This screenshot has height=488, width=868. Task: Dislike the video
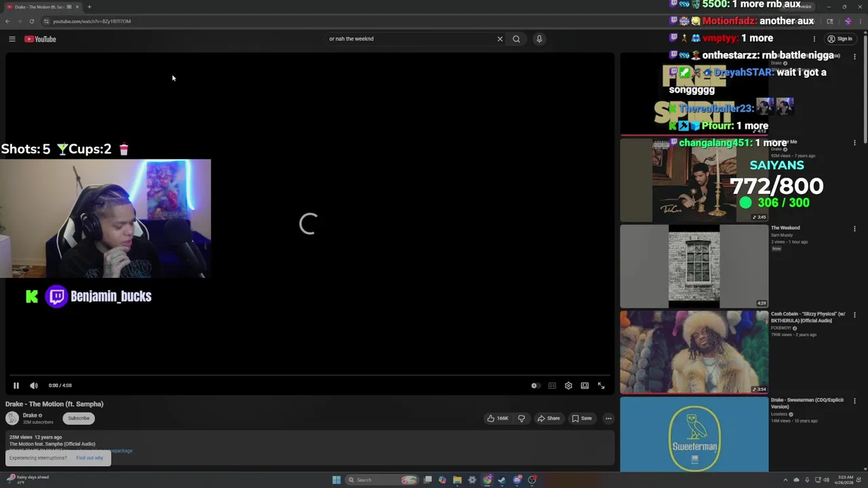click(x=521, y=418)
